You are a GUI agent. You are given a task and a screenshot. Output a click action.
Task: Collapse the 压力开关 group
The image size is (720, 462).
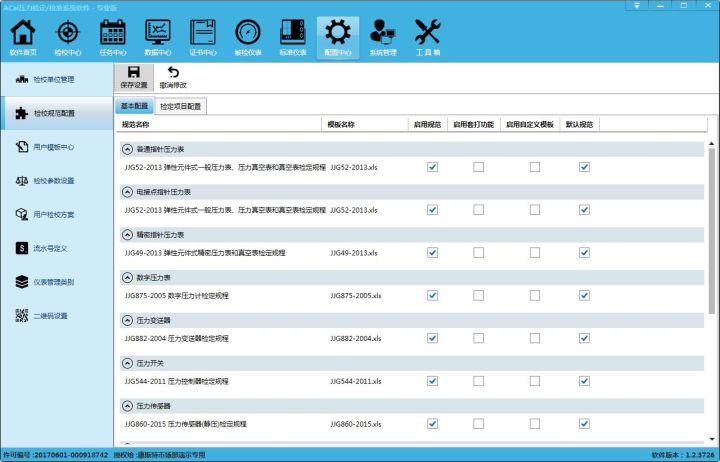click(x=127, y=363)
